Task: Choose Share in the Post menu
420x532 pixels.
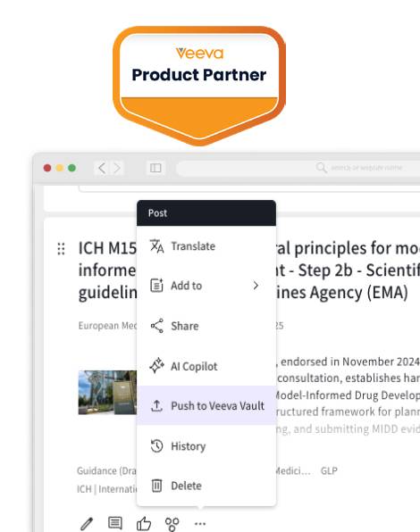Action: point(206,326)
